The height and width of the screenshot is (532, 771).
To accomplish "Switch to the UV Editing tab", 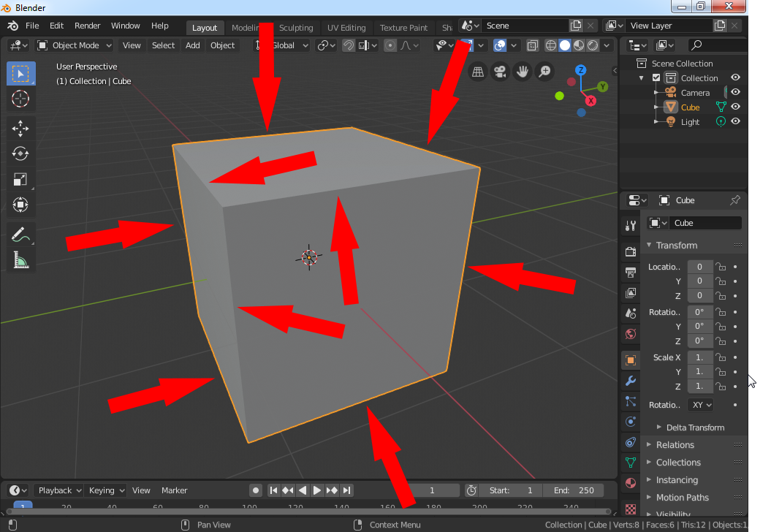I will pos(346,28).
